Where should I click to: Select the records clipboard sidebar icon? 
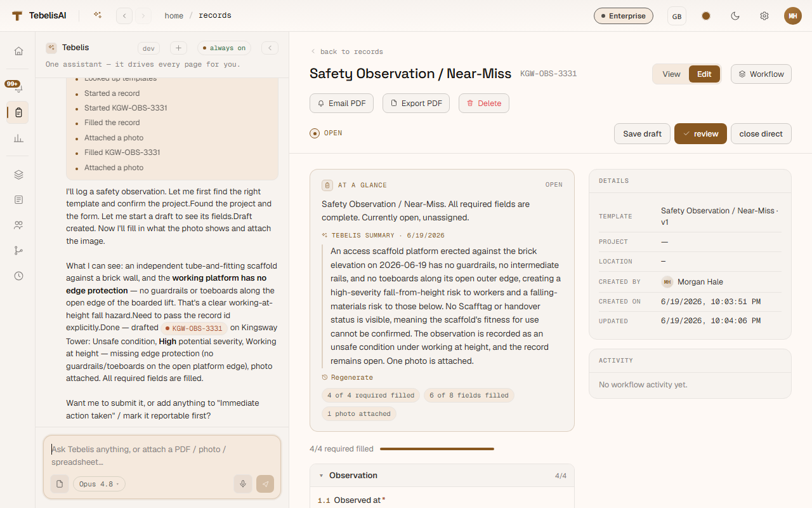[x=18, y=112]
